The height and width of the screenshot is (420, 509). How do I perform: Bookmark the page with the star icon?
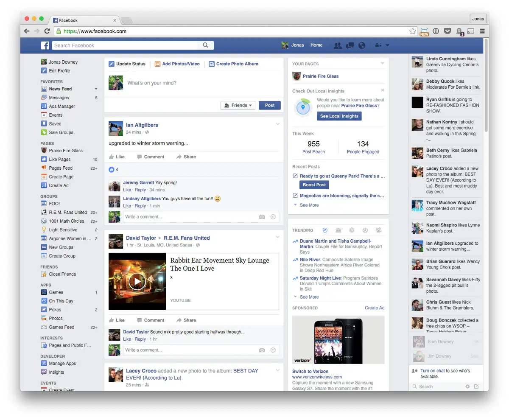(412, 31)
